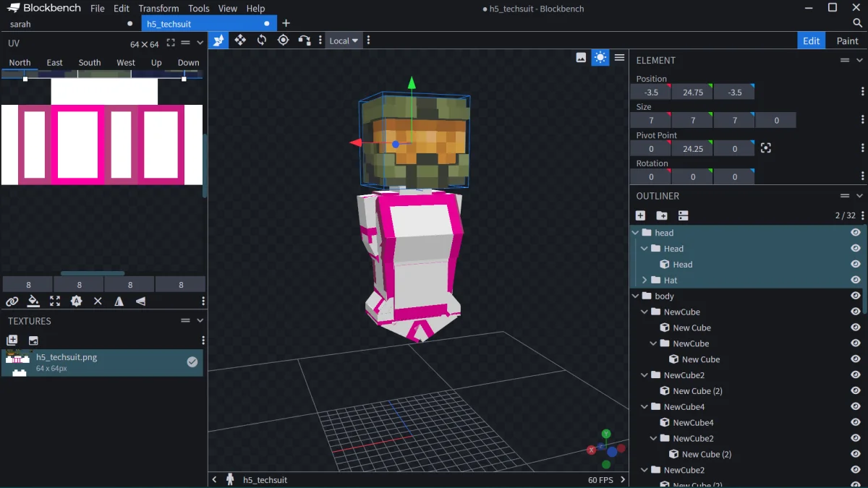
Task: Toggle outliner options icon next to Add Group
Action: [x=684, y=215]
